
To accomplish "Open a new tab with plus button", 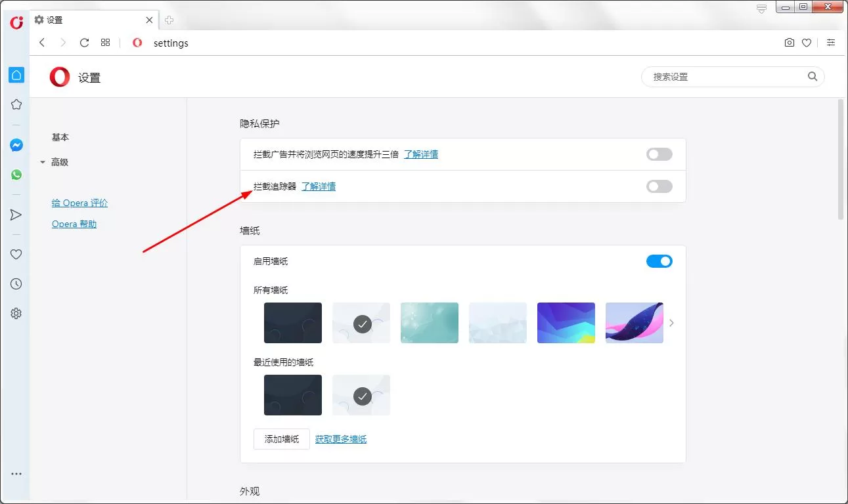I will coord(169,20).
